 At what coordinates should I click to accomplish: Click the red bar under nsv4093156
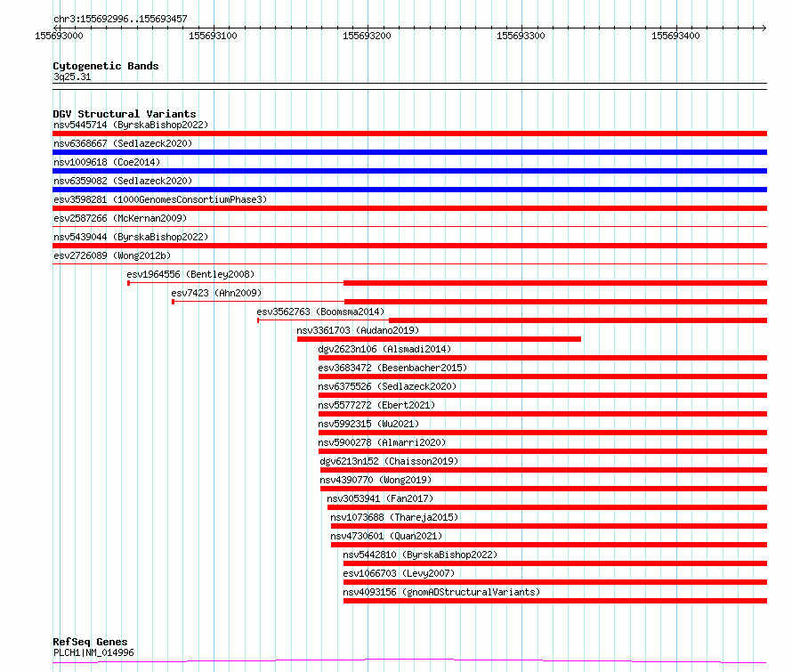coord(555,601)
